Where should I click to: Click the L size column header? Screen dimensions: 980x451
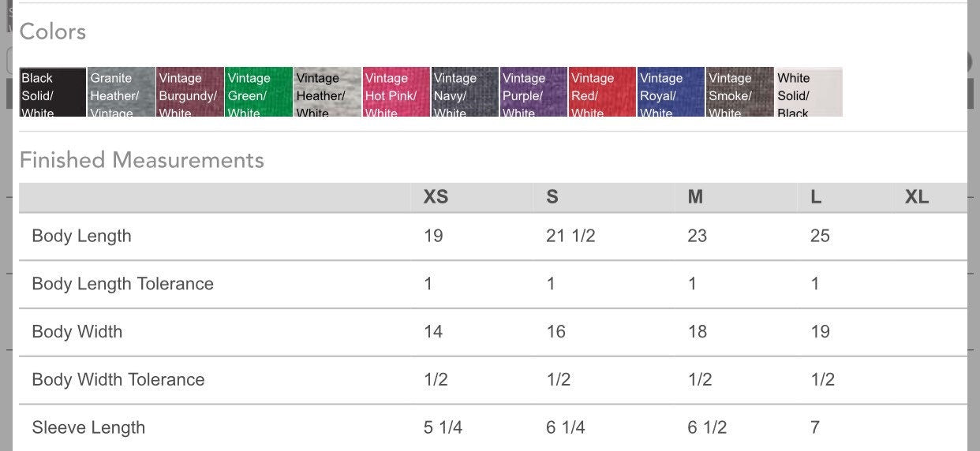click(816, 197)
